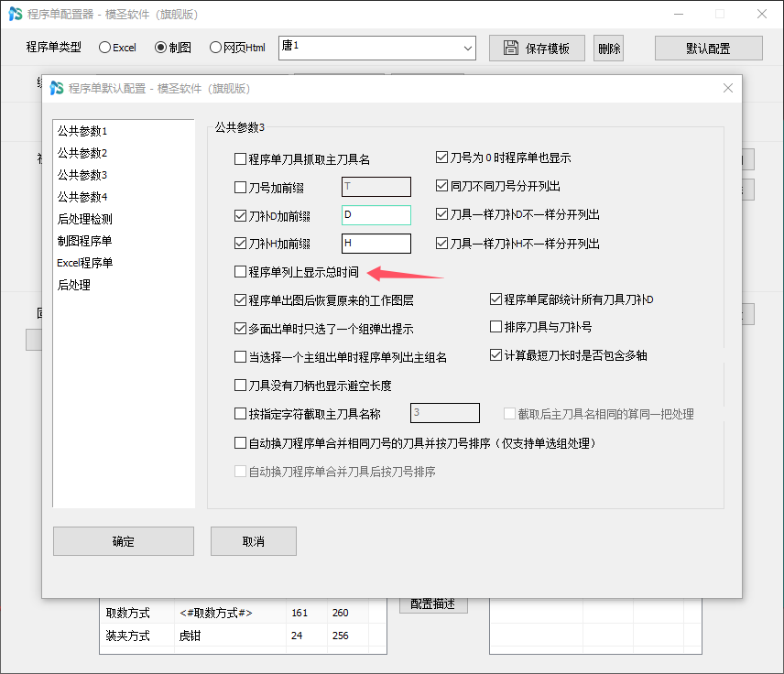Screen dimensions: 784x674
Task: Minimize the 程序单配置器 main window
Action: (x=679, y=14)
